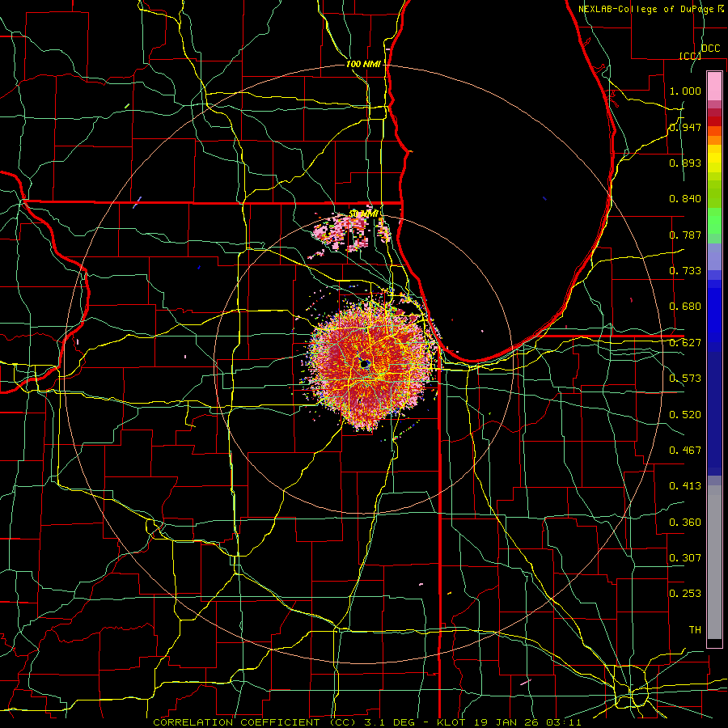The height and width of the screenshot is (728, 728).
Task: Click the 0.680 color scale value
Action: click(685, 307)
